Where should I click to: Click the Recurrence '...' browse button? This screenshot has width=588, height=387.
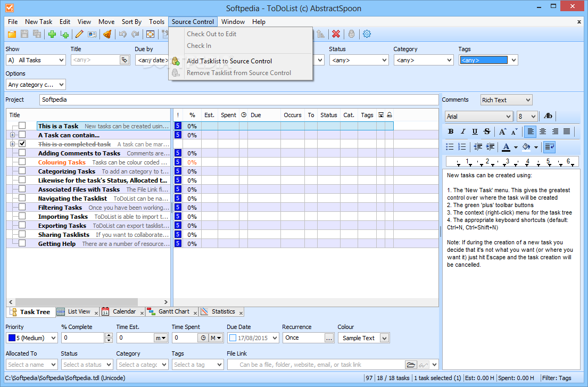pyautogui.click(x=329, y=338)
